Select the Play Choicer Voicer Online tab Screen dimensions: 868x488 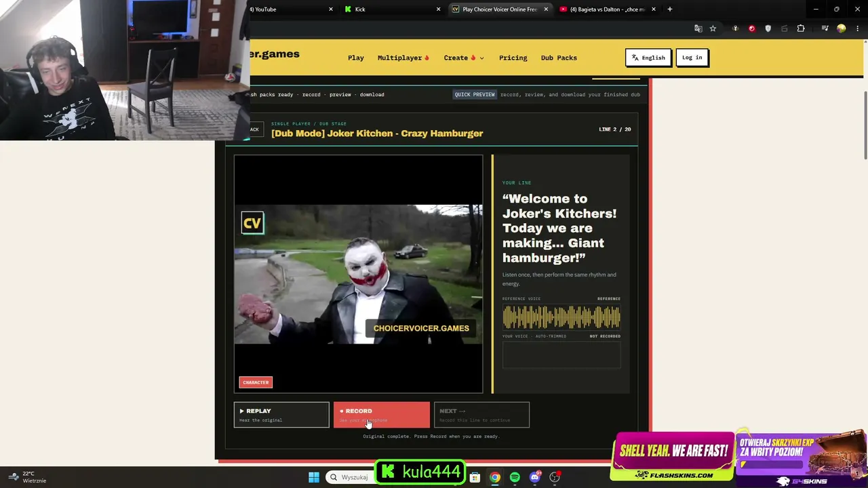(x=500, y=9)
